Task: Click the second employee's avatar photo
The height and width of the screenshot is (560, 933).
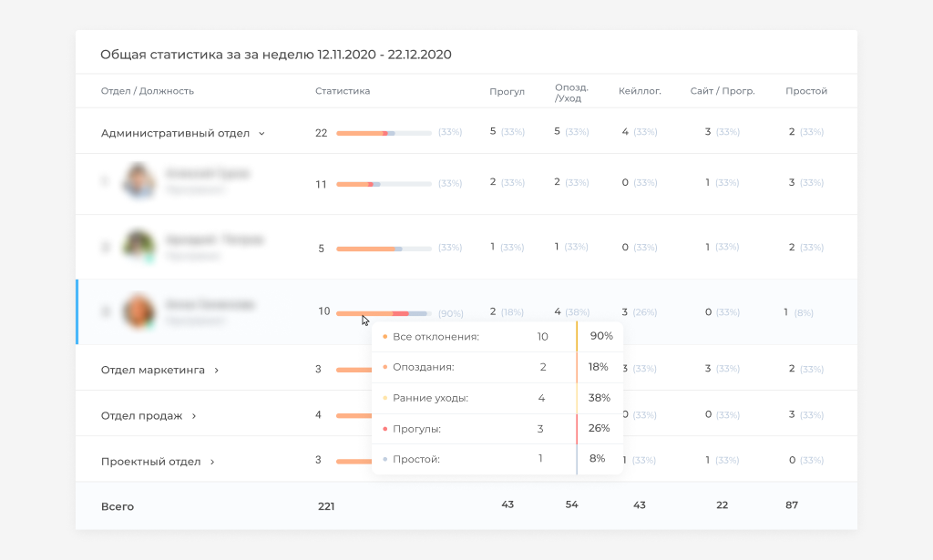Action: click(138, 246)
